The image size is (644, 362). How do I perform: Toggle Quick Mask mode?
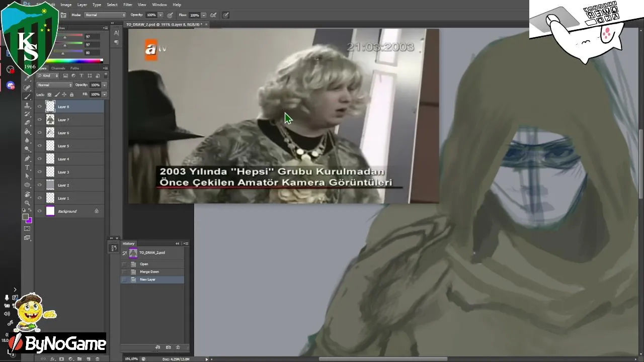coord(27,229)
